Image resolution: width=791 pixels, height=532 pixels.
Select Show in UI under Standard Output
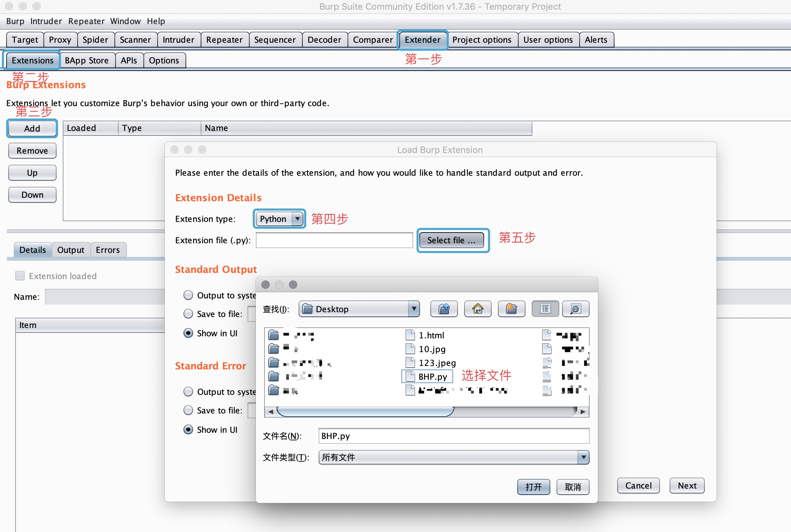pos(188,333)
